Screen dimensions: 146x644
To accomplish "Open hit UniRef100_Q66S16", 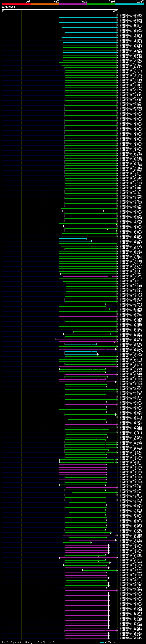I will (x=131, y=251).
